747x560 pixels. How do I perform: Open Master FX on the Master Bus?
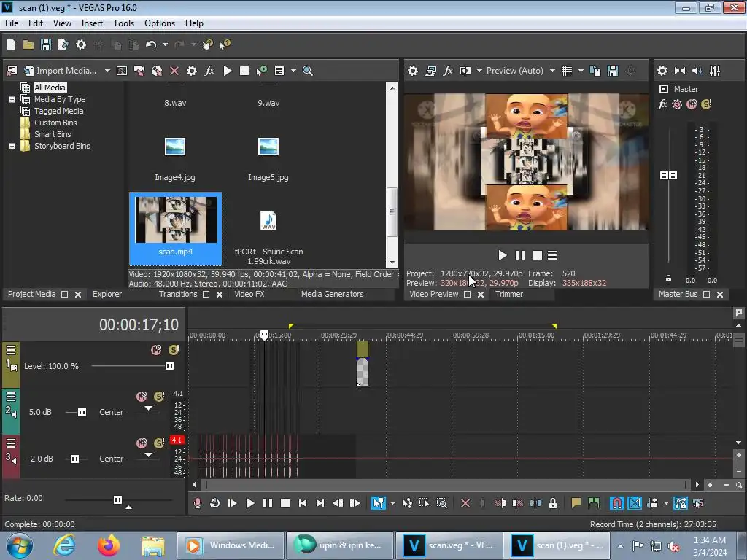(x=662, y=104)
